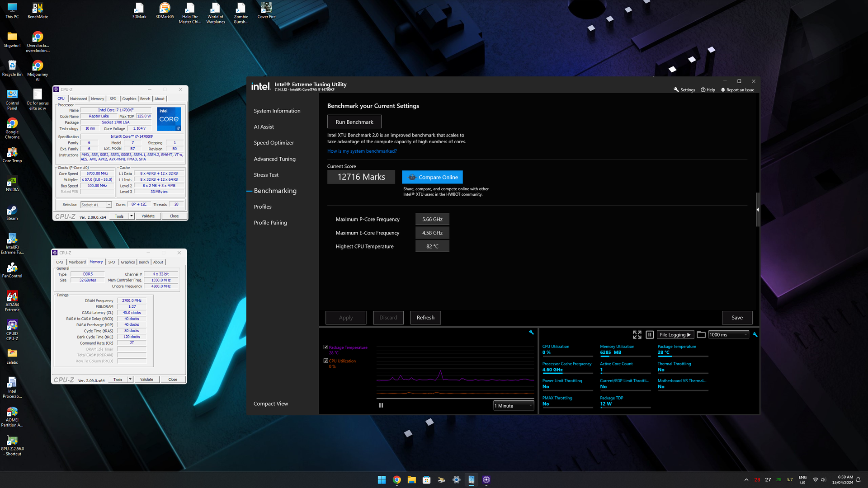Open Speed Optimizer section
868x488 pixels.
coord(274,143)
